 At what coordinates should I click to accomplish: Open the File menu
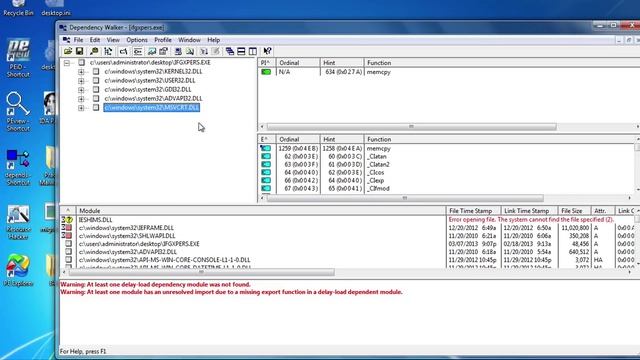click(78, 40)
